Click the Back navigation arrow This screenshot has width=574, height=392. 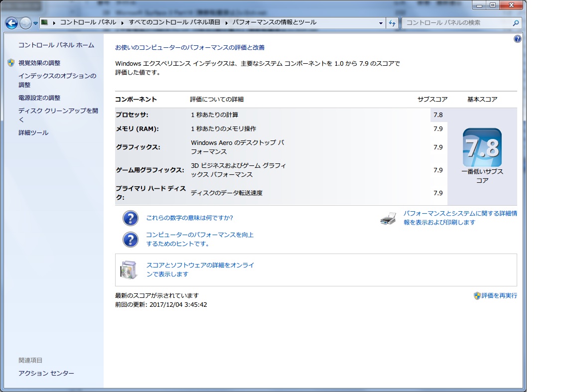12,23
